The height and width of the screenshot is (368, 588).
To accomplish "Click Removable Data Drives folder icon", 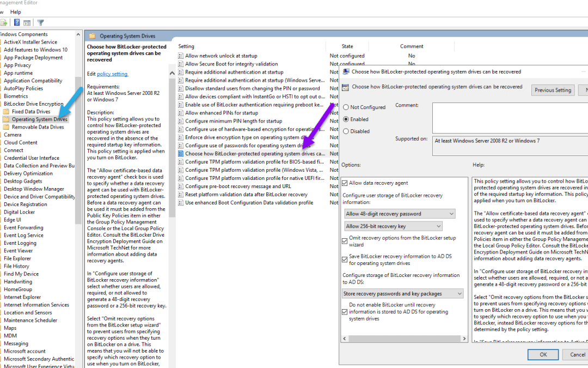I will (6, 127).
